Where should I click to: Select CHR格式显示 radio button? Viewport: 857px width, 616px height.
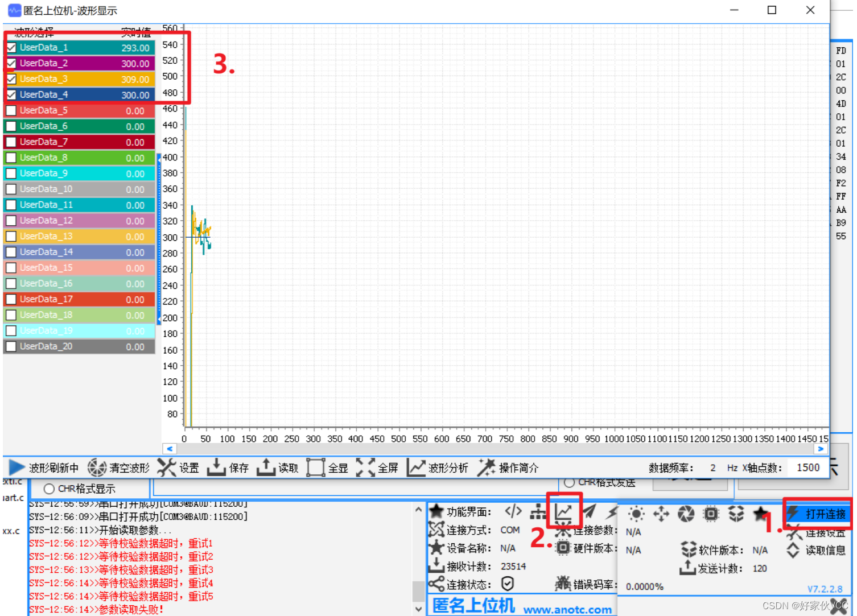[x=50, y=489]
